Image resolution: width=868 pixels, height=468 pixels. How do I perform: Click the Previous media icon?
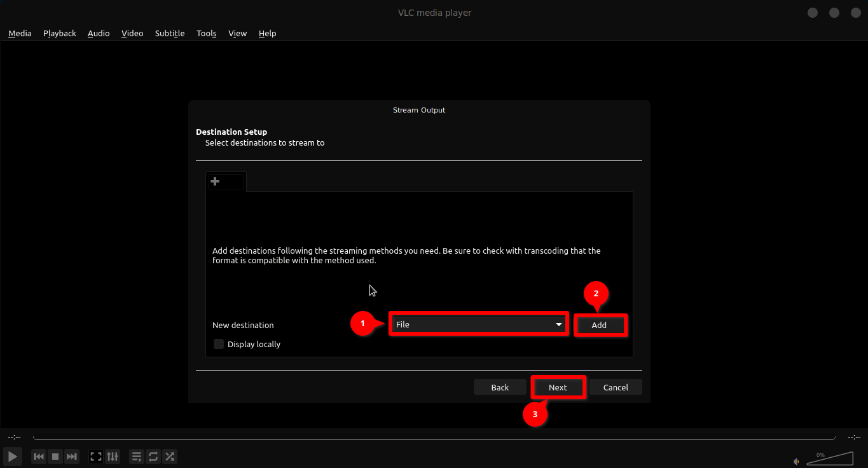click(39, 457)
